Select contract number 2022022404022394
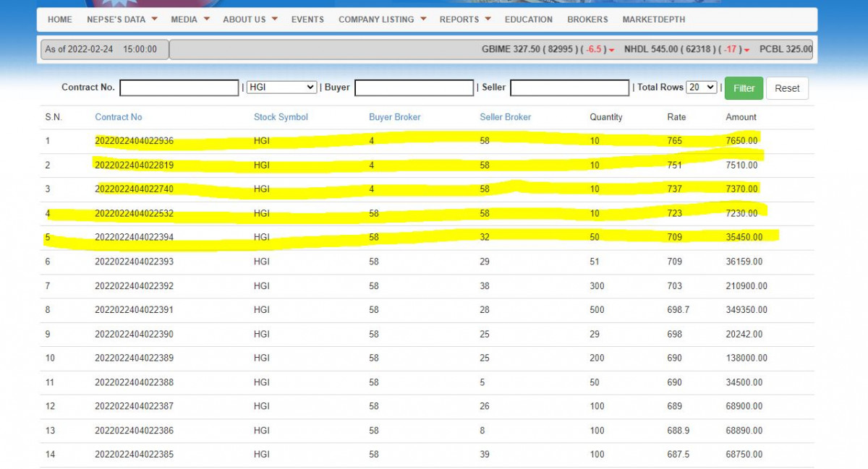868x469 pixels. (x=134, y=237)
